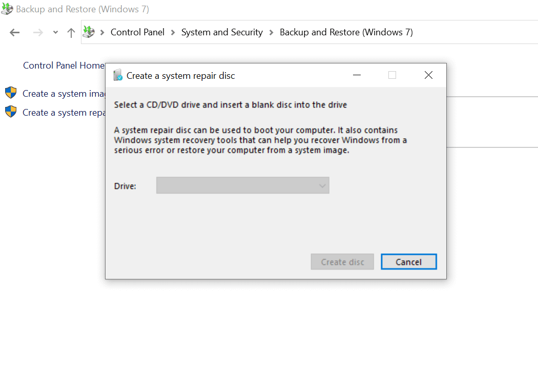The width and height of the screenshot is (538, 392).
Task: Select the UAC shield beside Create a system image
Action: 11,93
